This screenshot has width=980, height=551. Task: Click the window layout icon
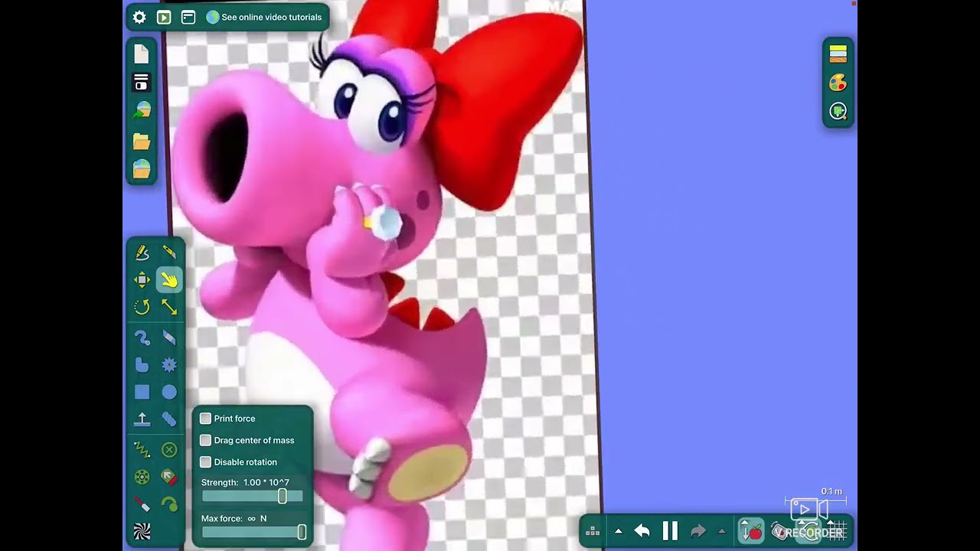(188, 17)
